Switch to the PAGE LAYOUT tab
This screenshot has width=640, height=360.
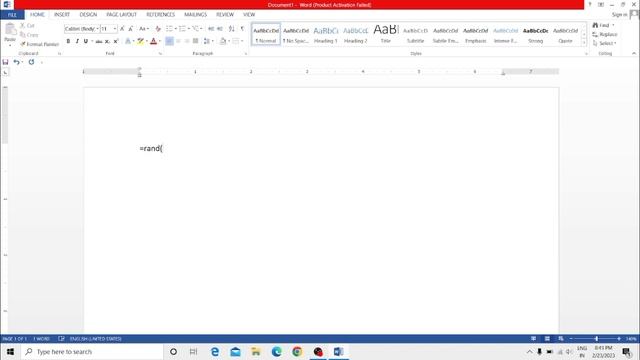tap(121, 15)
